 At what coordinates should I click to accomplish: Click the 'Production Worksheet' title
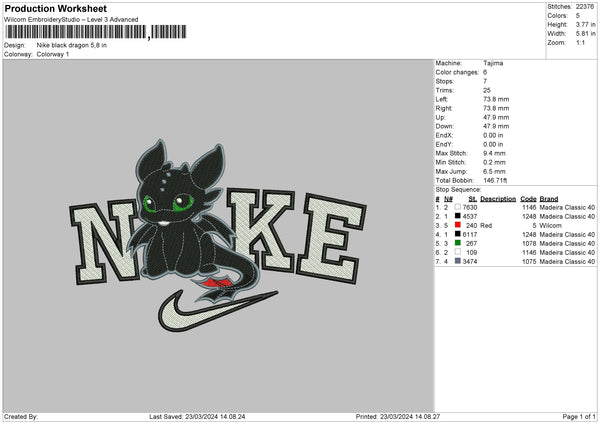click(x=56, y=8)
